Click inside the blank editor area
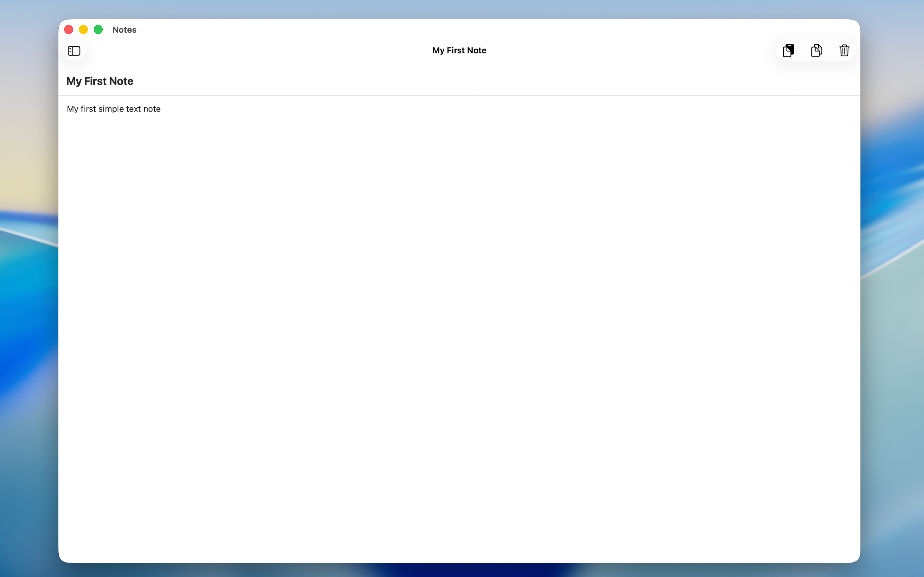The height and width of the screenshot is (577, 924). point(458,305)
